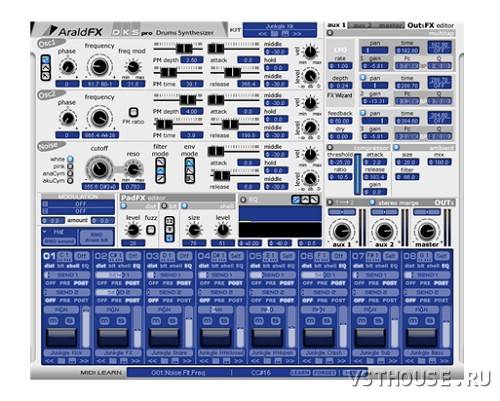
Task: Click the Osc1 PM depth slider
Action: click(178, 49)
